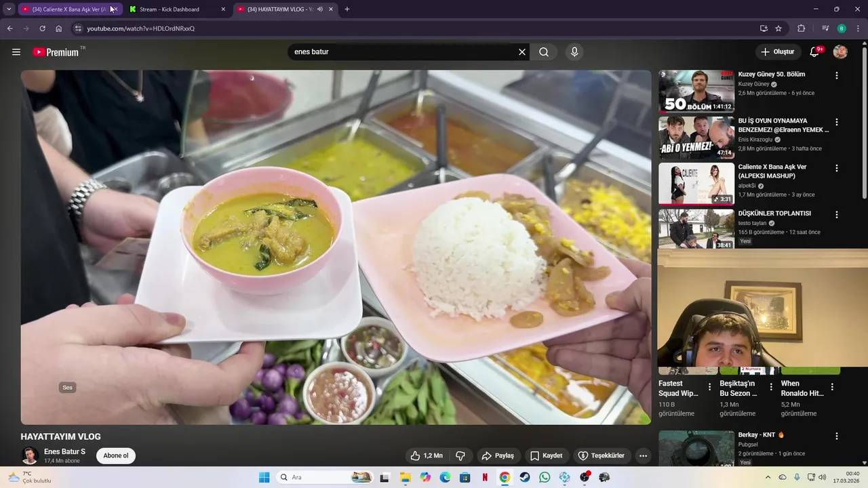Clear the search text with the X icon

point(522,52)
